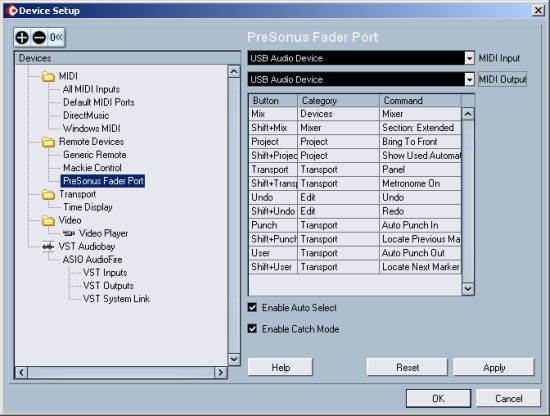550x416 pixels.
Task: Click the Reset button
Action: point(407,367)
